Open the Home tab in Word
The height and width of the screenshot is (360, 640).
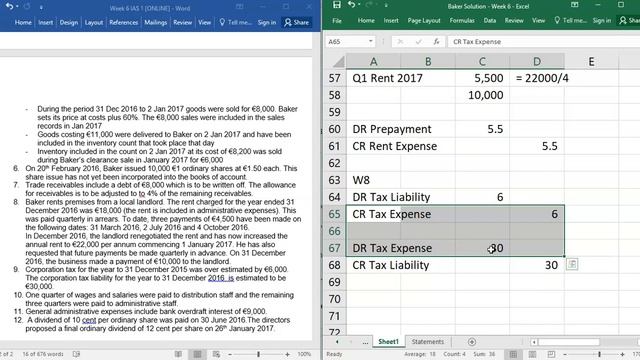(x=23, y=22)
